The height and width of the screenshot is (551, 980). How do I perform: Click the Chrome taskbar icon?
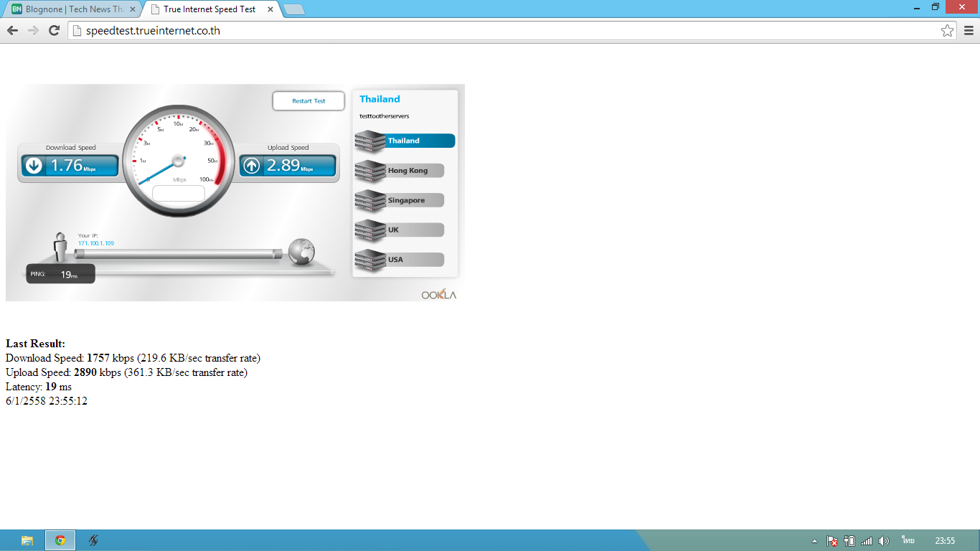coord(60,540)
